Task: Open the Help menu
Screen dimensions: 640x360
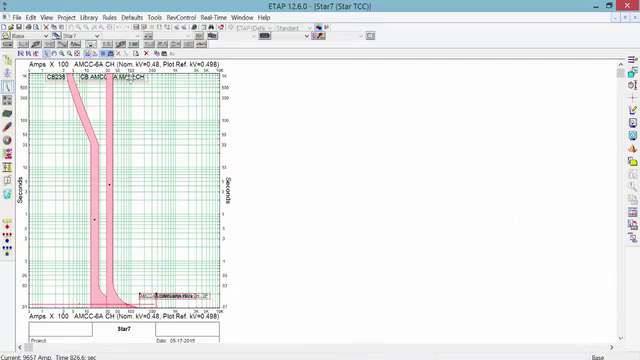Action: (264, 18)
